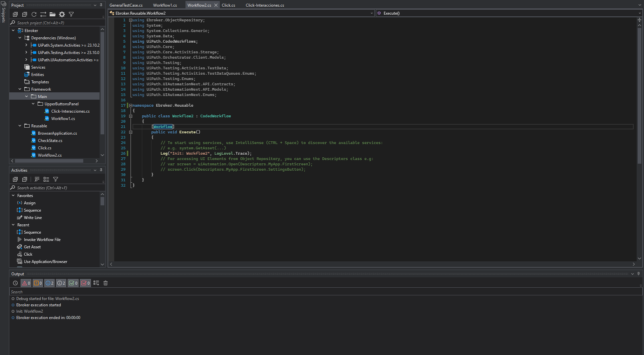The height and width of the screenshot is (355, 644).
Task: Switch to the Click-Interacciones.cs tab
Action: click(x=265, y=5)
